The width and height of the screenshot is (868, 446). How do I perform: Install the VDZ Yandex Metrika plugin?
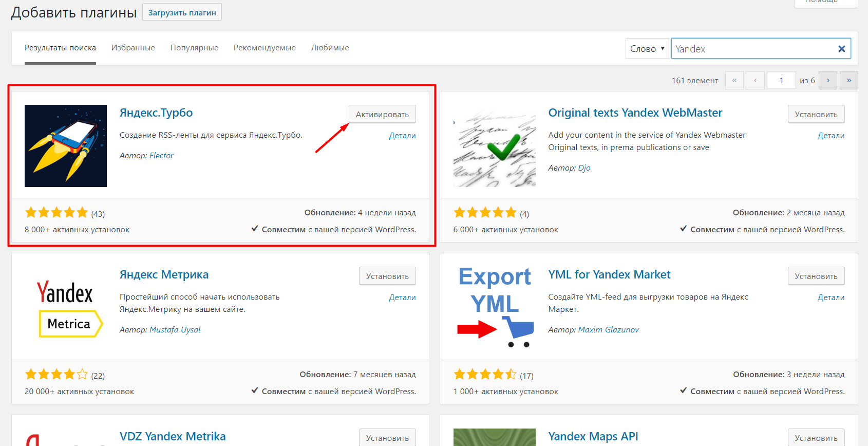387,437
